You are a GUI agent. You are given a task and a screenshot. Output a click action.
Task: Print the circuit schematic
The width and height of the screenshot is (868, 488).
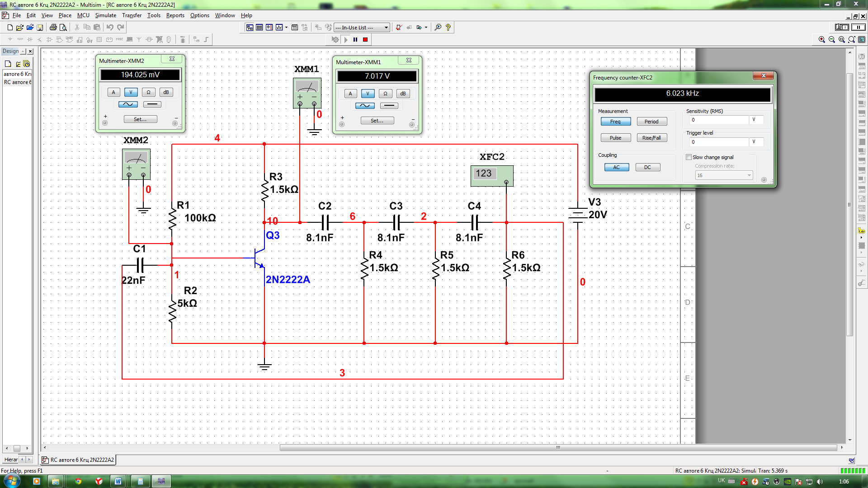click(x=53, y=28)
